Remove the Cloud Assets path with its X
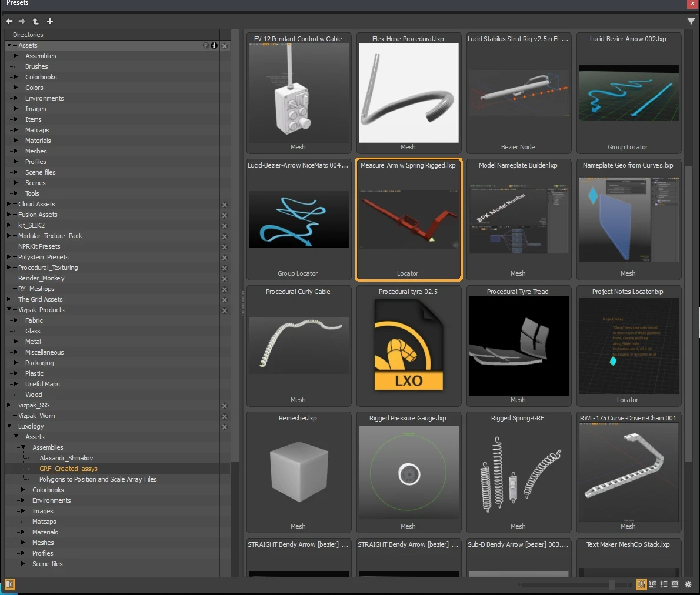 (x=225, y=205)
